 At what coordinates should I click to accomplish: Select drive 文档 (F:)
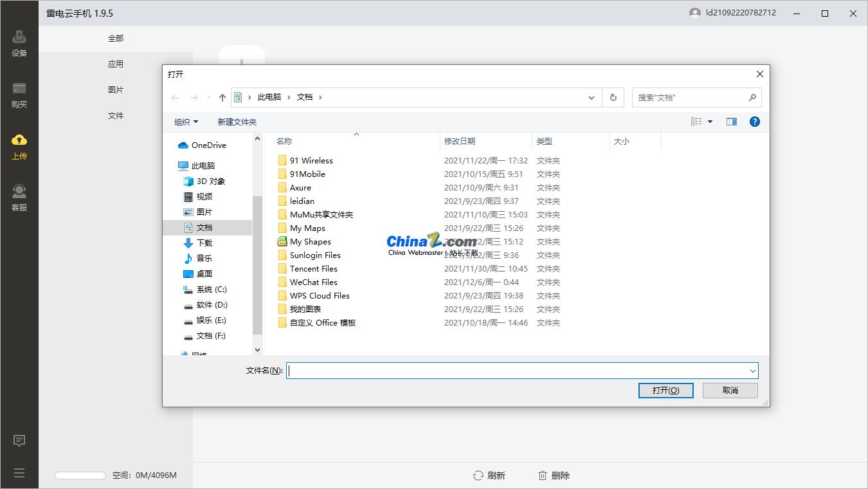pyautogui.click(x=205, y=336)
